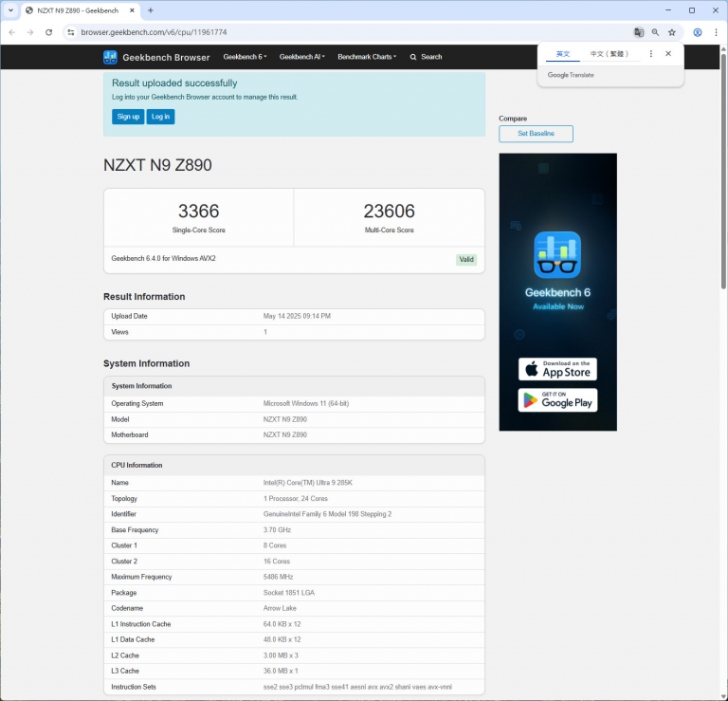
Task: Click the Set Baseline button
Action: tap(536, 134)
